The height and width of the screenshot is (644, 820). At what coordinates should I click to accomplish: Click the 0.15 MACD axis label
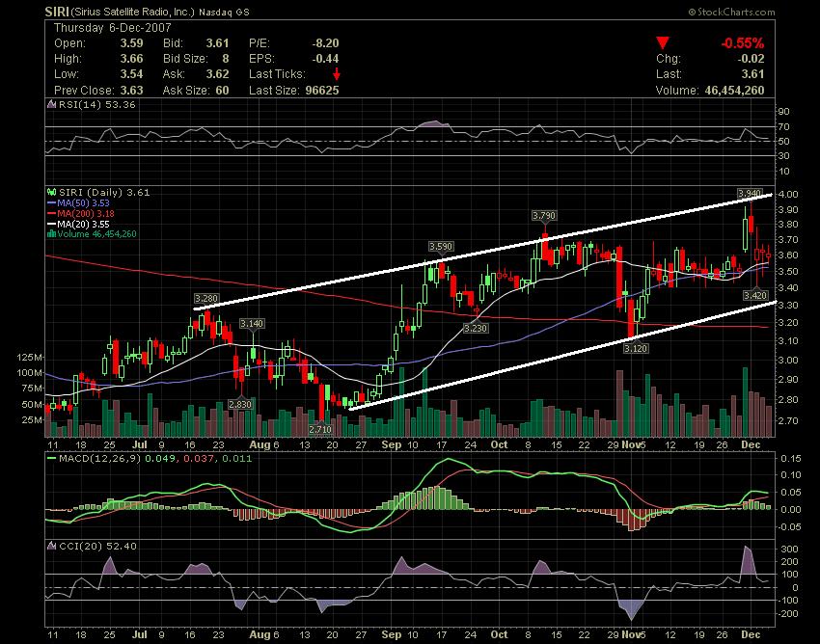click(791, 459)
